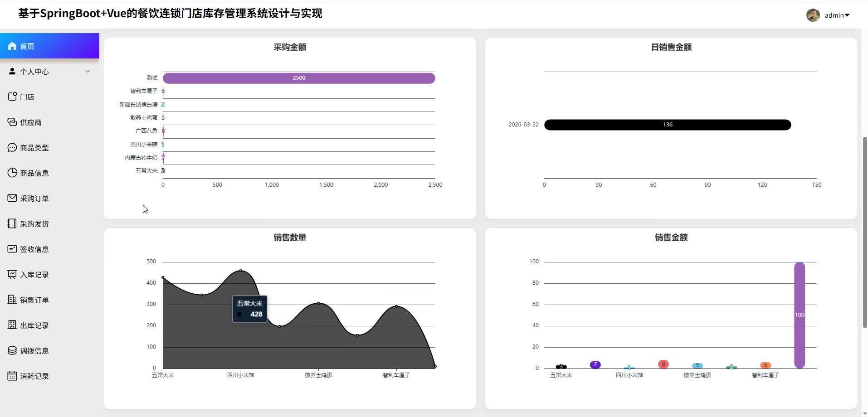Click the 销售数量 chart title
Viewport: 868px width, 417px height.
(x=290, y=238)
